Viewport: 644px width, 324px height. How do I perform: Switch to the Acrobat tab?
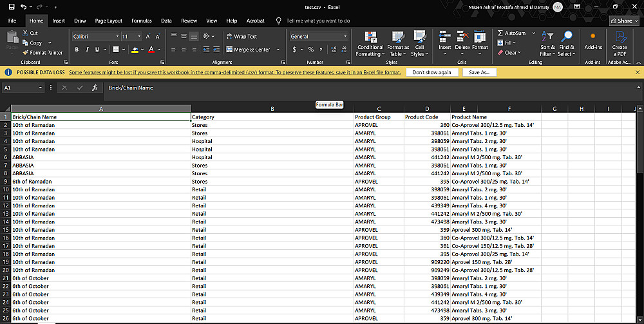click(256, 21)
